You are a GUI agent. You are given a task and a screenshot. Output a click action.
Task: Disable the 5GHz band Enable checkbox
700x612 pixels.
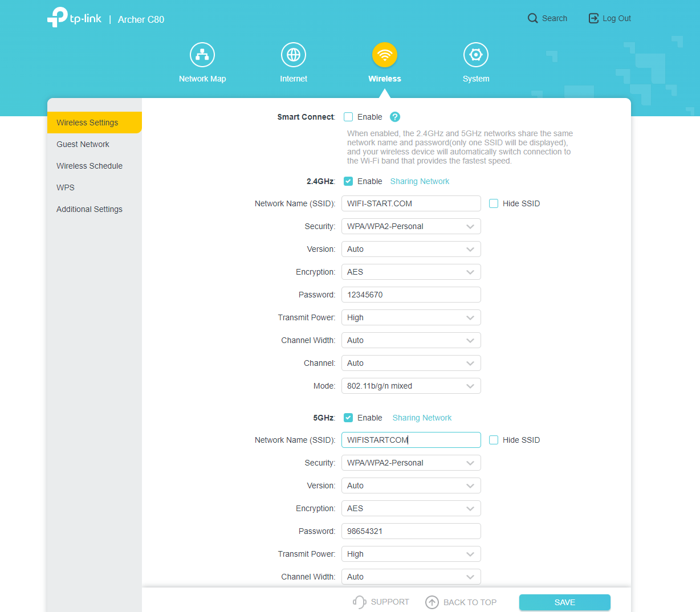[348, 418]
